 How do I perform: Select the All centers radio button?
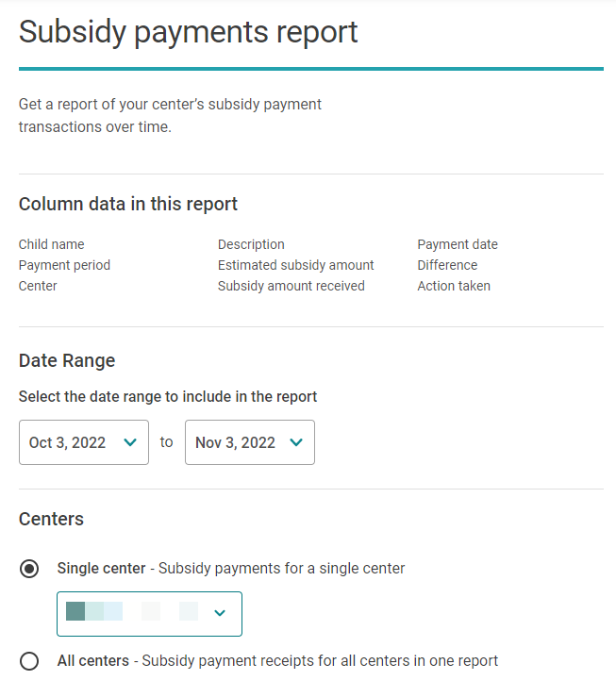tap(29, 661)
